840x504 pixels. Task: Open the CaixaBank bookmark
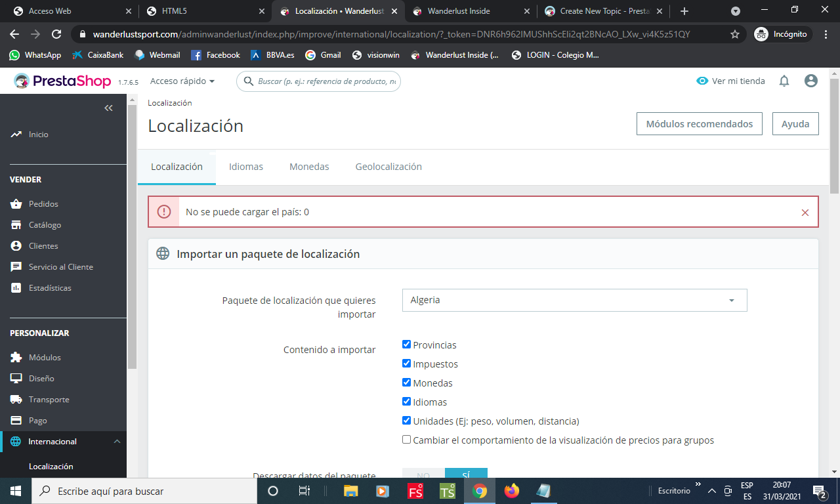[98, 55]
